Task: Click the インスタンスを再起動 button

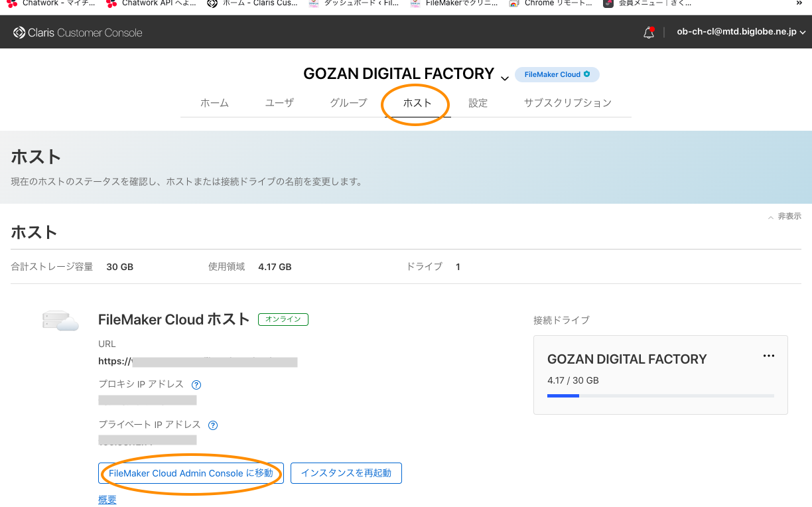Action: [x=346, y=473]
